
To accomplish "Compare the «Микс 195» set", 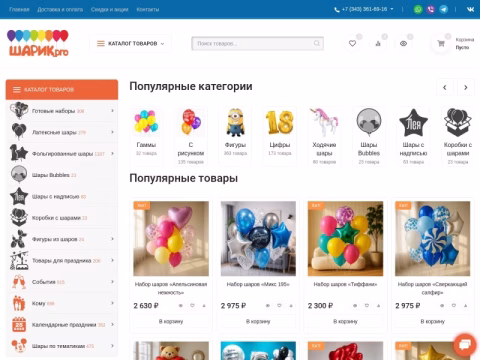I will [x=291, y=305].
